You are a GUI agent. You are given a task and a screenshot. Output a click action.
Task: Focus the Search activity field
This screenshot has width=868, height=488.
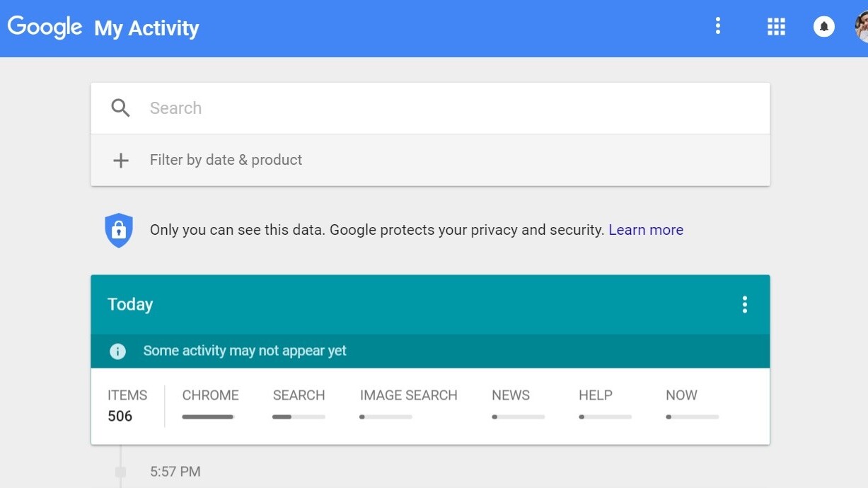(x=453, y=108)
